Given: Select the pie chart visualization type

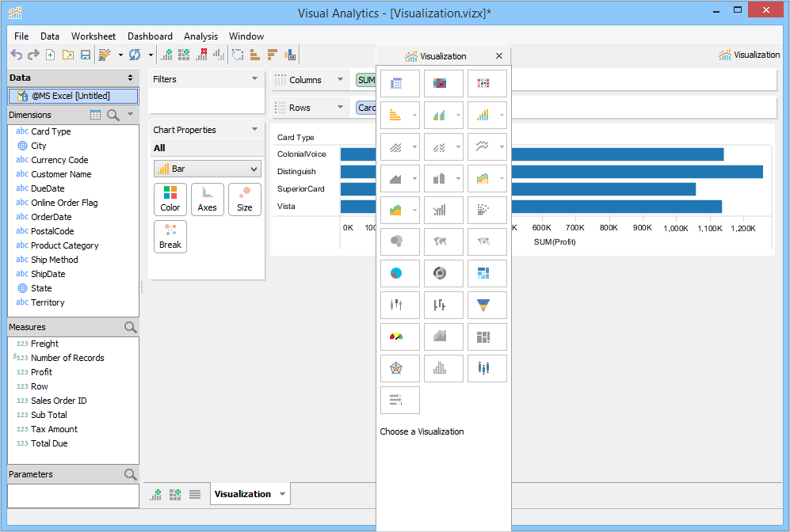Looking at the screenshot, I should pos(400,273).
